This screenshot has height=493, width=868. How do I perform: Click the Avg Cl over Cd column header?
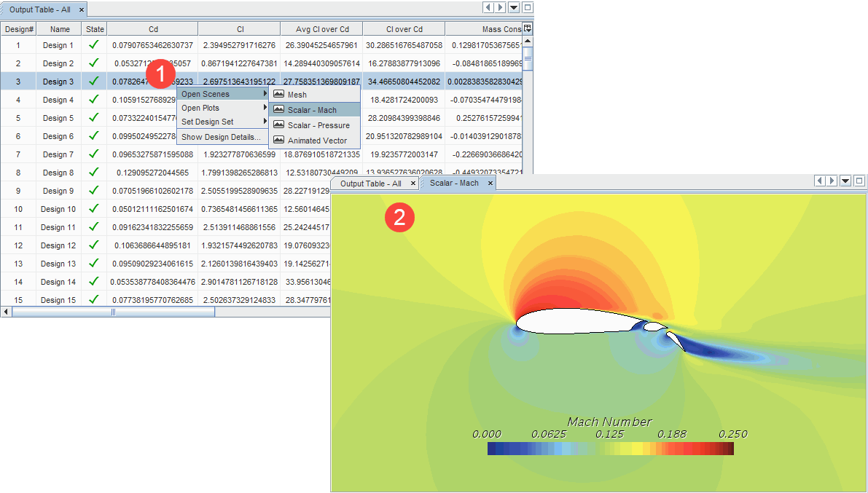click(x=322, y=30)
